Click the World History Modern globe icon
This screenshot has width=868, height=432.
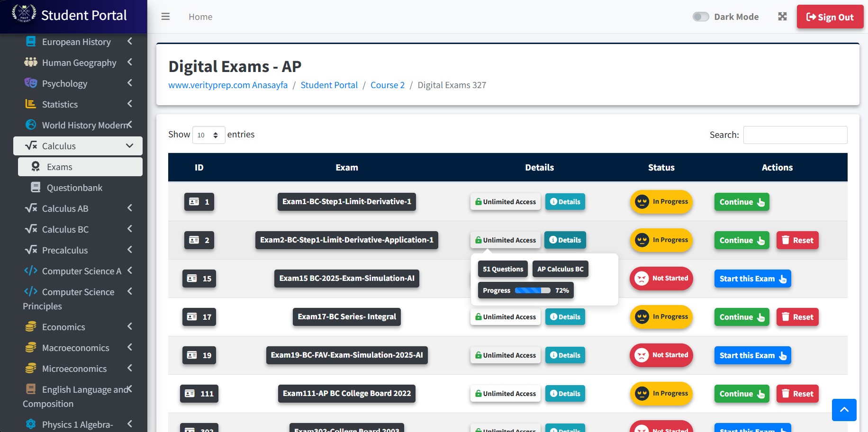click(x=31, y=125)
